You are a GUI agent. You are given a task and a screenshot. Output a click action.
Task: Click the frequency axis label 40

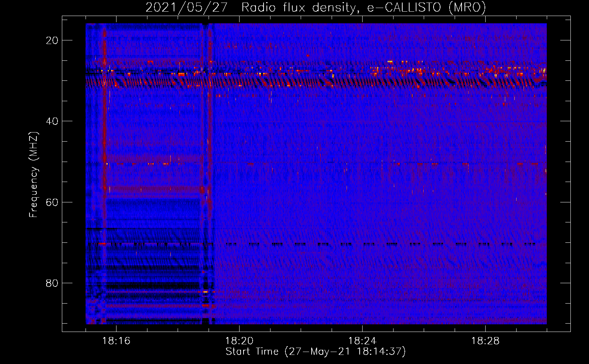click(52, 121)
